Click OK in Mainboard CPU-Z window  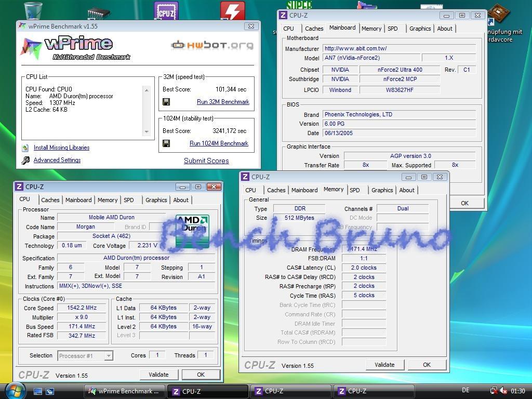(465, 203)
